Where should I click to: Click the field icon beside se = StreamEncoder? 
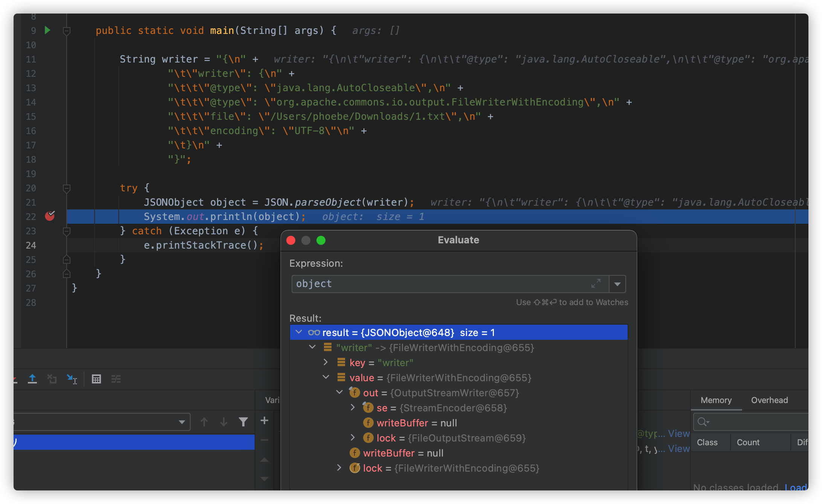click(x=368, y=408)
